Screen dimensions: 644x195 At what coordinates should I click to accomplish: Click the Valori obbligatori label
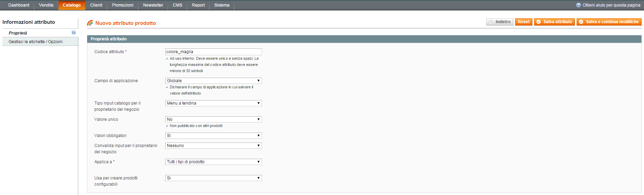coord(110,136)
